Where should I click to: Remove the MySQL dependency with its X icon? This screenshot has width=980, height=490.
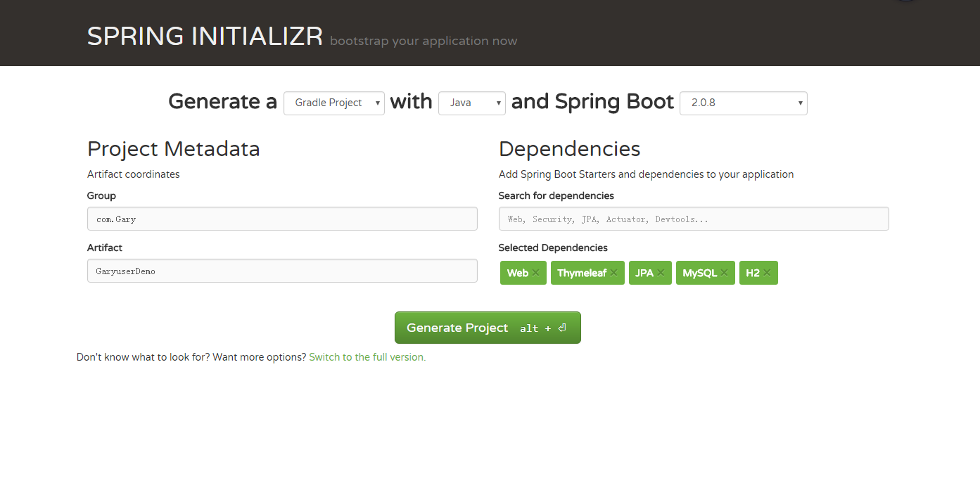pyautogui.click(x=724, y=273)
